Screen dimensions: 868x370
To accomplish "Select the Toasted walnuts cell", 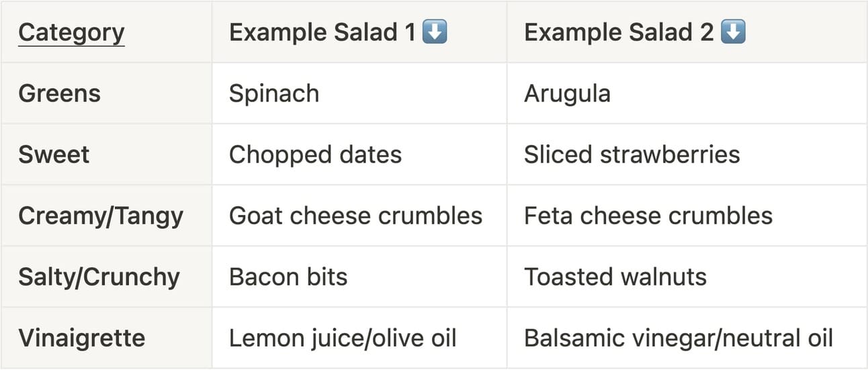I will click(615, 277).
